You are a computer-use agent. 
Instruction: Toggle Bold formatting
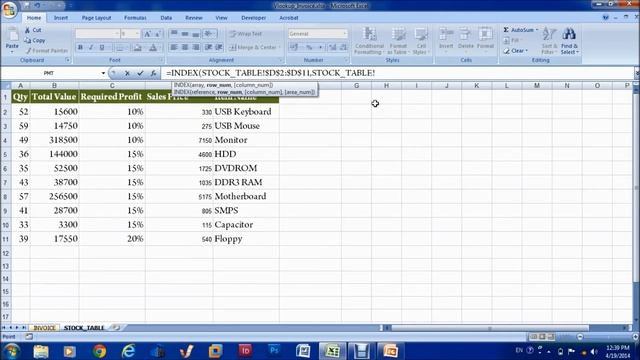click(80, 48)
